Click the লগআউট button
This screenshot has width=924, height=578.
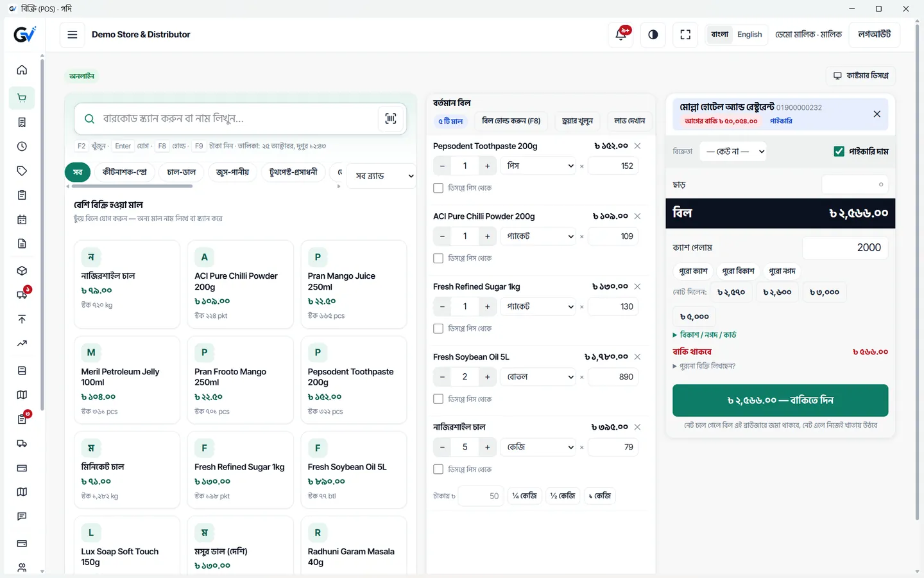(x=874, y=35)
